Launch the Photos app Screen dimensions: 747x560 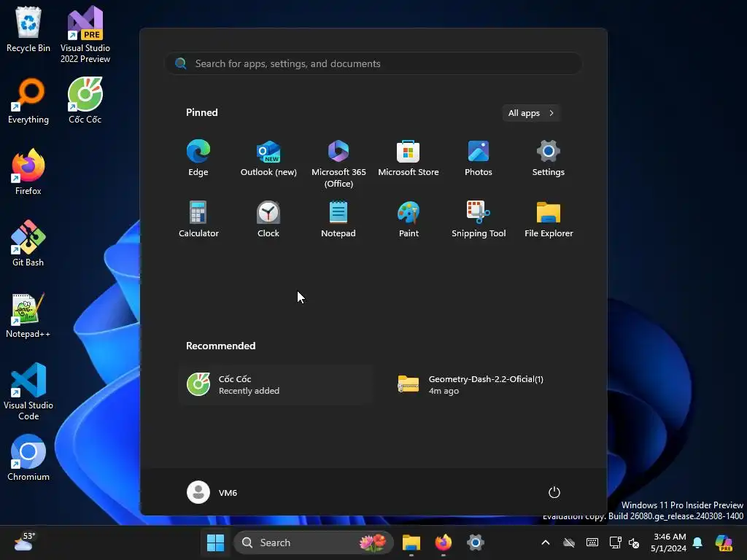coord(479,158)
